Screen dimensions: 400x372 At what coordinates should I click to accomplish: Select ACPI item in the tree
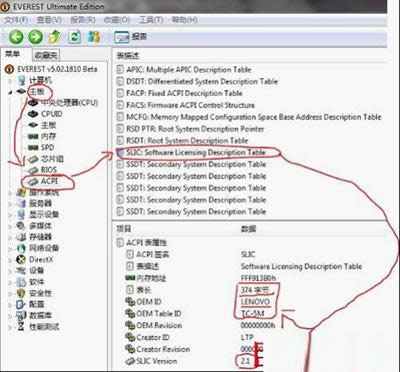[x=49, y=181]
